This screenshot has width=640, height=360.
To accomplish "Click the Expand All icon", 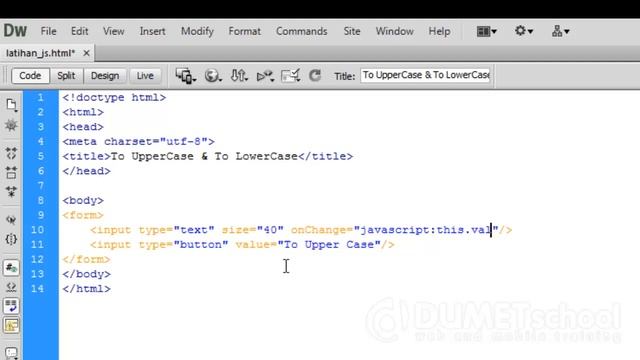I will point(11,192).
